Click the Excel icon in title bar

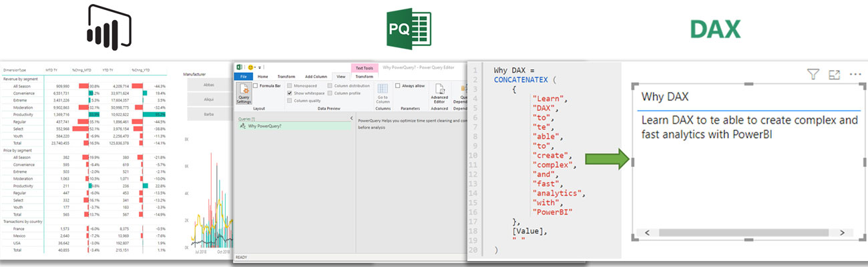[240, 67]
